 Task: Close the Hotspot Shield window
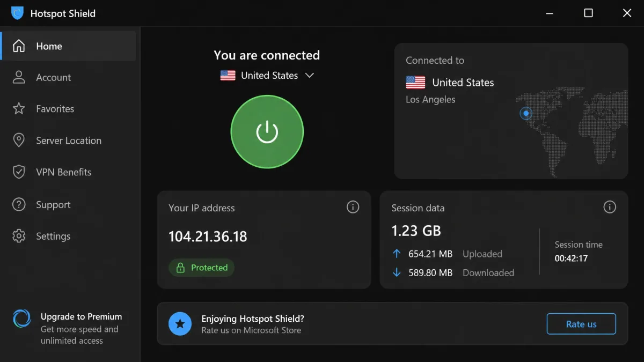[x=627, y=13]
